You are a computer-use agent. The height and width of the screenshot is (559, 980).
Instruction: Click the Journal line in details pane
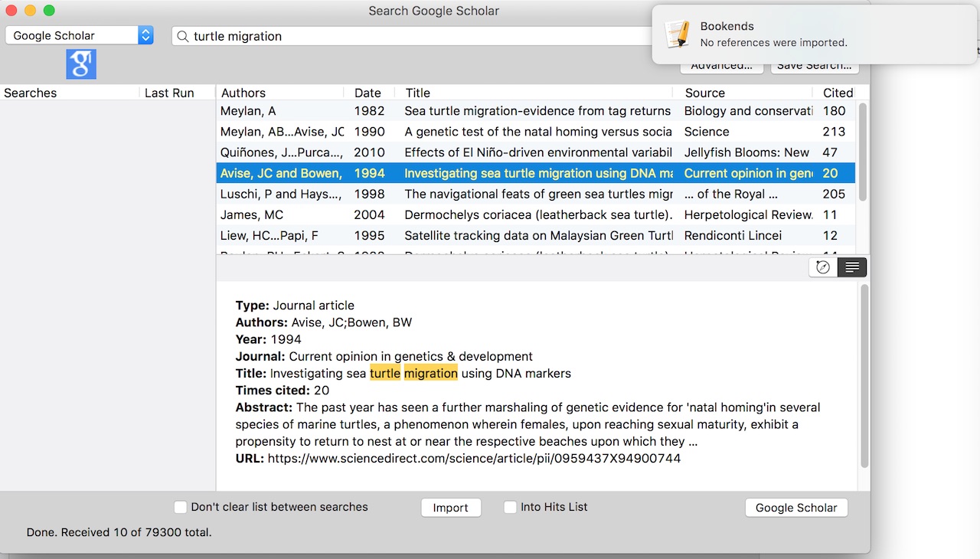(384, 357)
